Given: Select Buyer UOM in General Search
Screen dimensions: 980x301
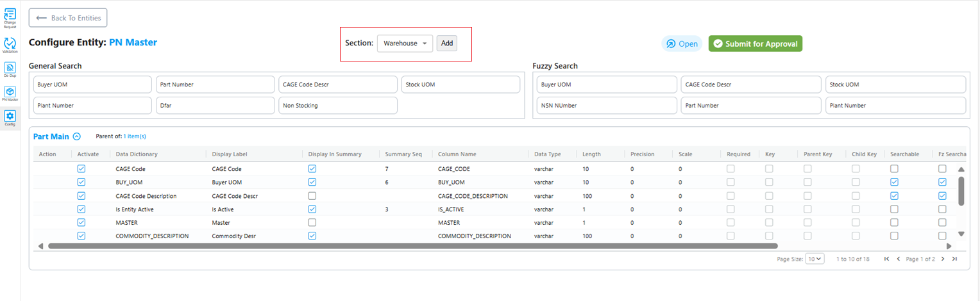Looking at the screenshot, I should coord(92,85).
